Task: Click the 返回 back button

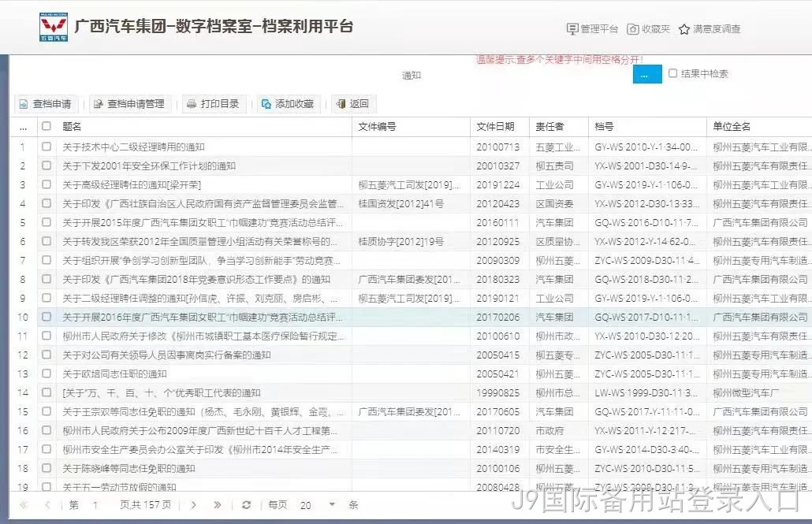Action: click(353, 104)
